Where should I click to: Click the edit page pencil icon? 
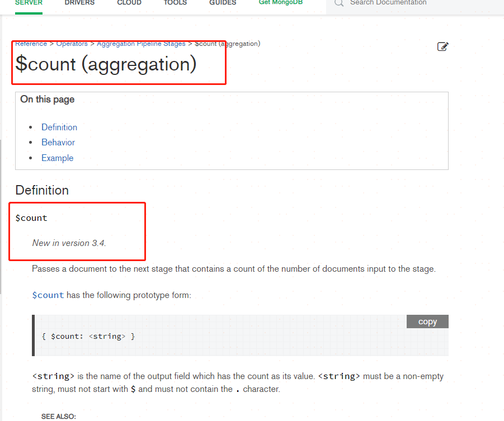point(442,46)
